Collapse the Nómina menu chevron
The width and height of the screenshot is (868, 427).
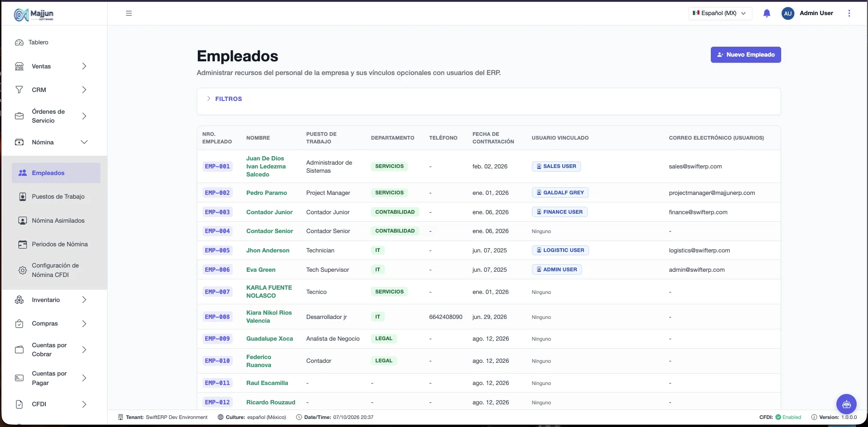[x=84, y=142]
